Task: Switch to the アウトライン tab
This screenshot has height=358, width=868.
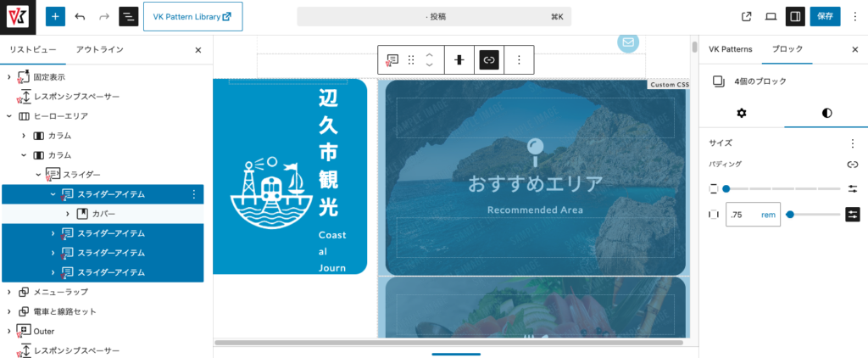Action: (102, 50)
